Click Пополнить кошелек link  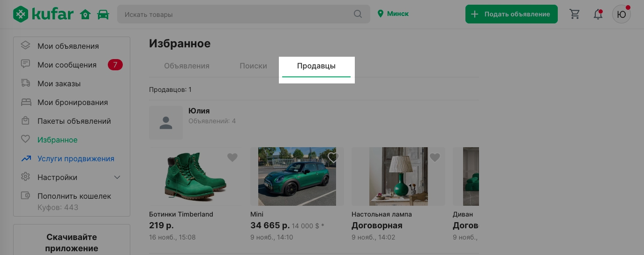[x=74, y=196]
